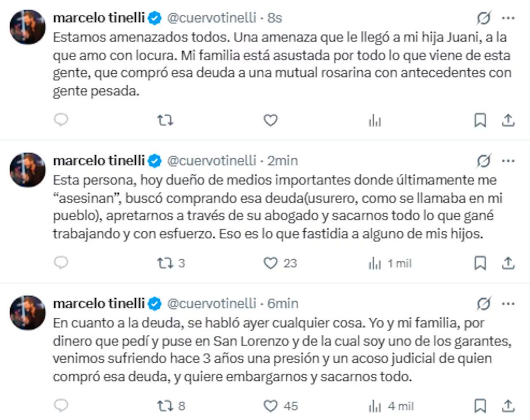The height and width of the screenshot is (420, 530).
Task: Open more options on the 8s tweet
Action: [x=508, y=19]
